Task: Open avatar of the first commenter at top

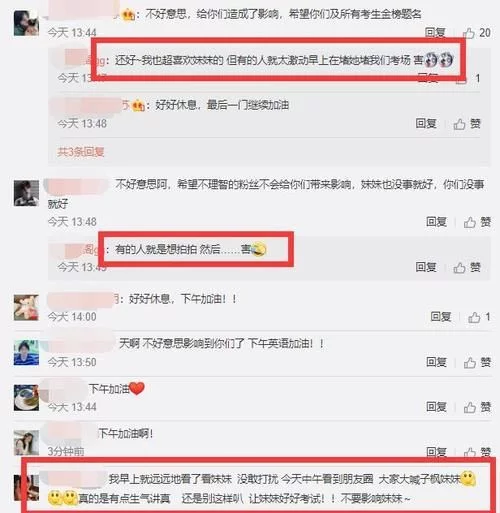Action: click(26, 23)
